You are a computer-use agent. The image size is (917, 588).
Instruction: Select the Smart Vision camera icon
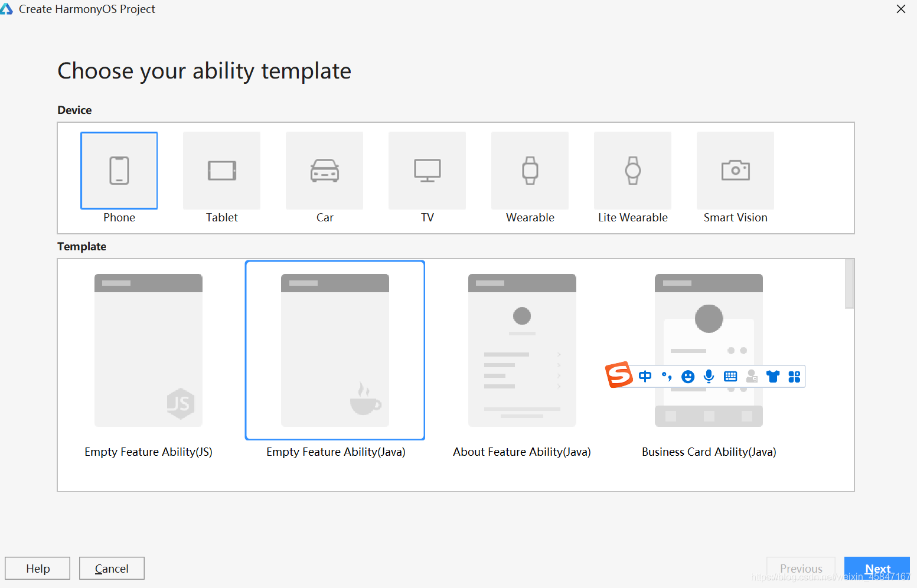pos(735,171)
